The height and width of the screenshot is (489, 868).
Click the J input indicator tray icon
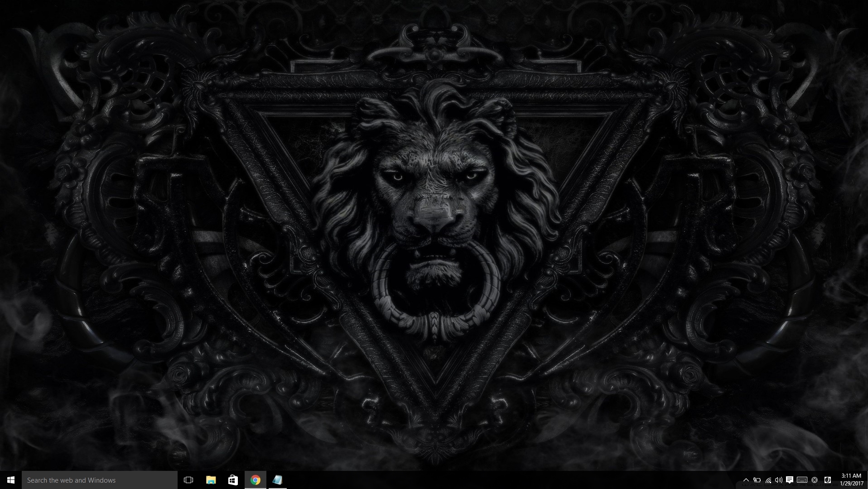click(827, 480)
